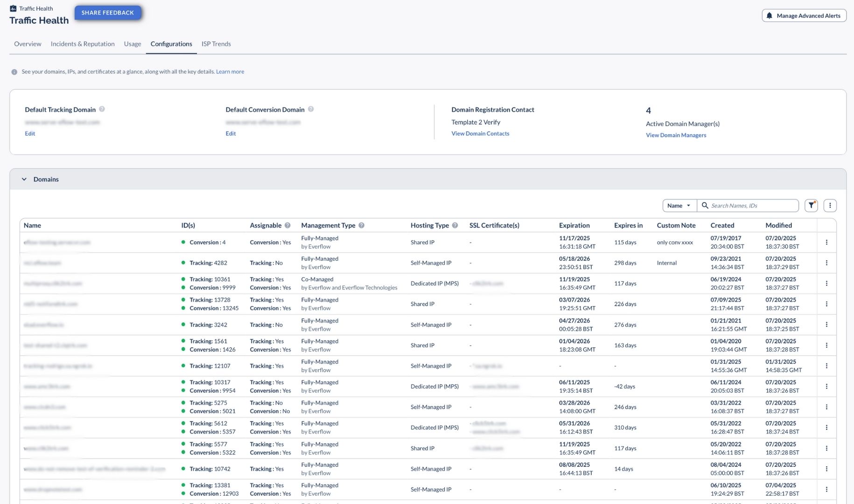Switch to the Overview tab
This screenshot has width=854, height=504.
tap(28, 44)
